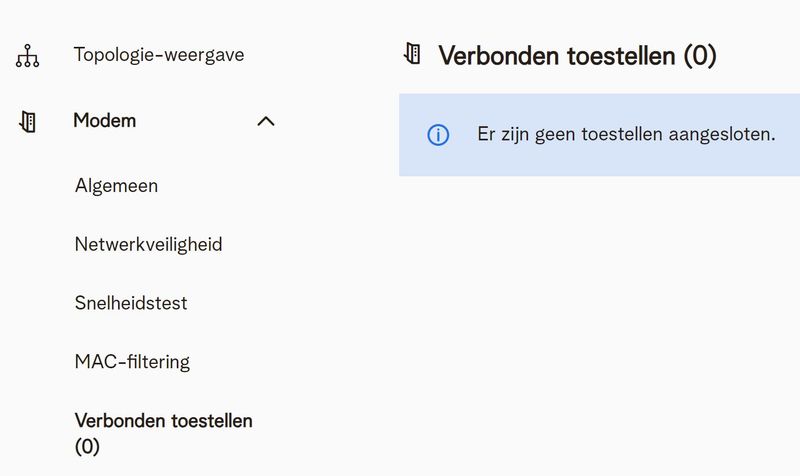Select the Modem sidebar label

point(105,121)
